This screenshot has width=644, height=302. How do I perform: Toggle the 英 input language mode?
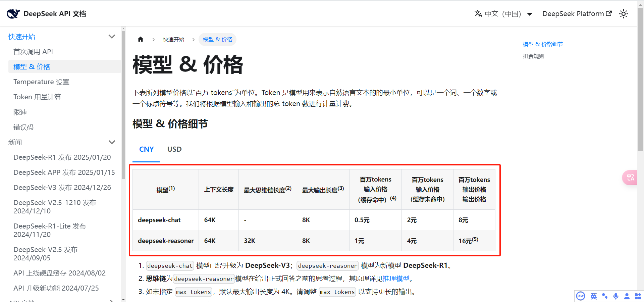[594, 296]
